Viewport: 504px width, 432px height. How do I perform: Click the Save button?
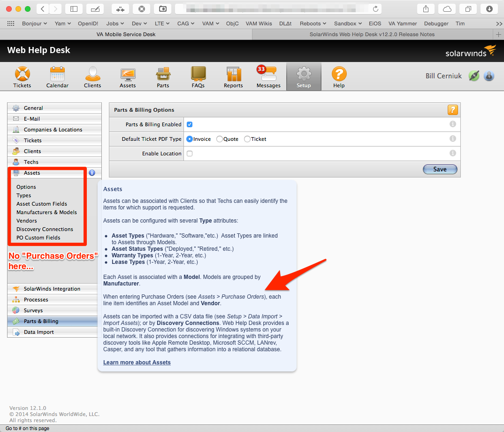tap(440, 169)
